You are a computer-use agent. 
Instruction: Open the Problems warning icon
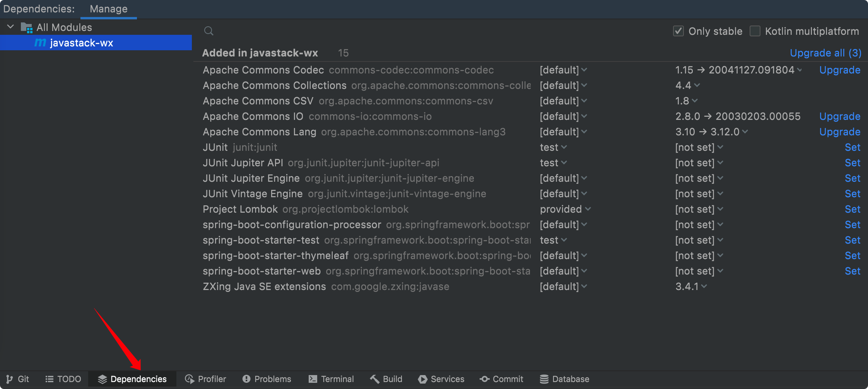point(246,379)
